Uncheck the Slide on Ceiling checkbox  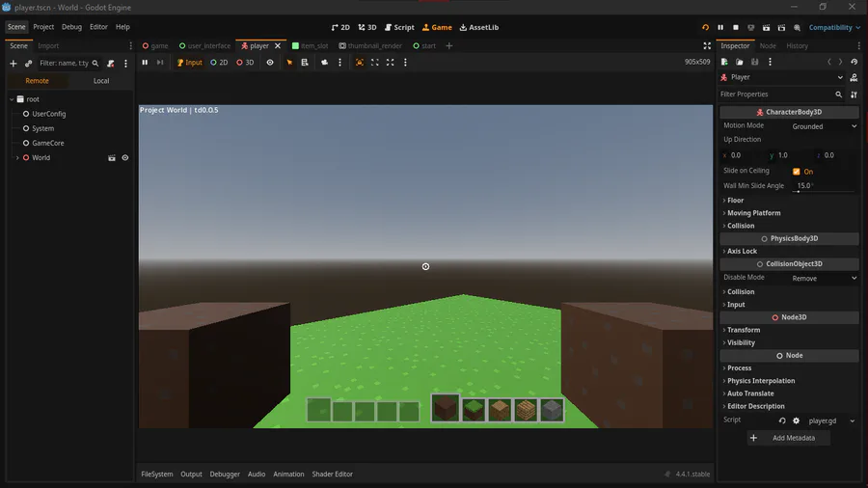[796, 172]
